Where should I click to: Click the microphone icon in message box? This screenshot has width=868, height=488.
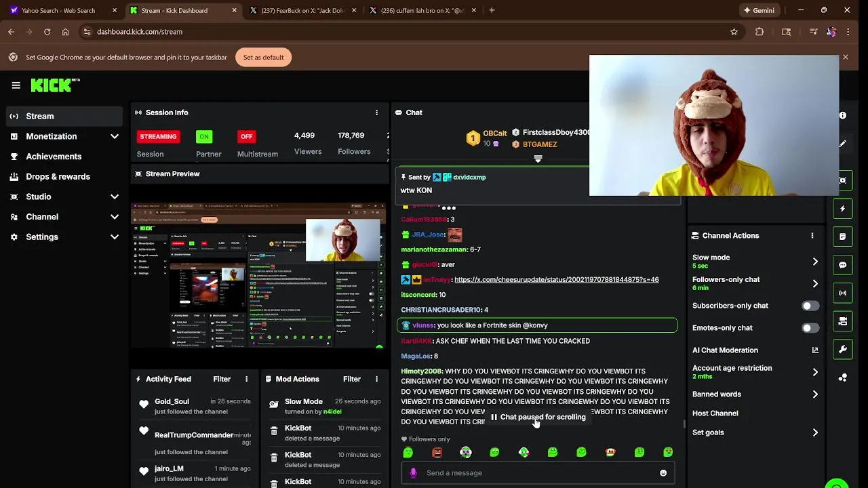413,473
